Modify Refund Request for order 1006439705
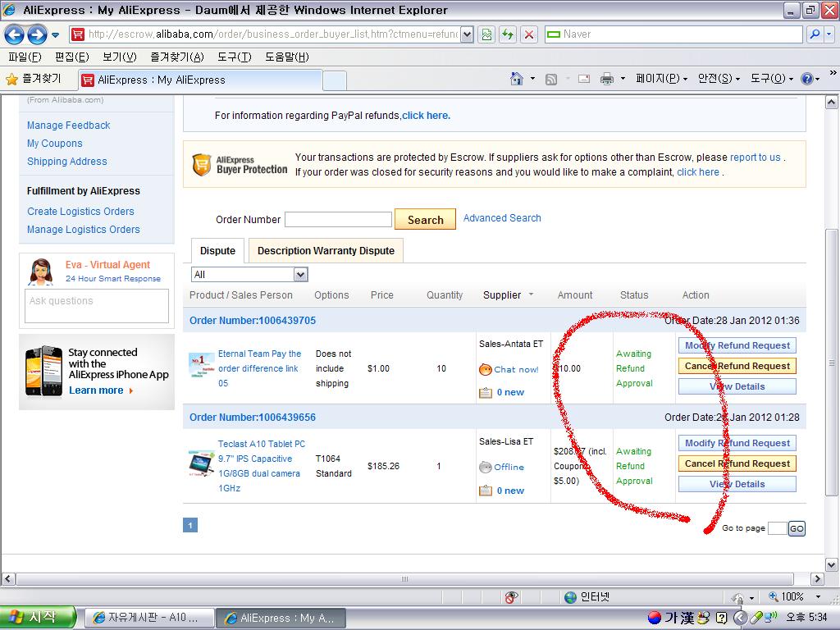 [x=737, y=345]
